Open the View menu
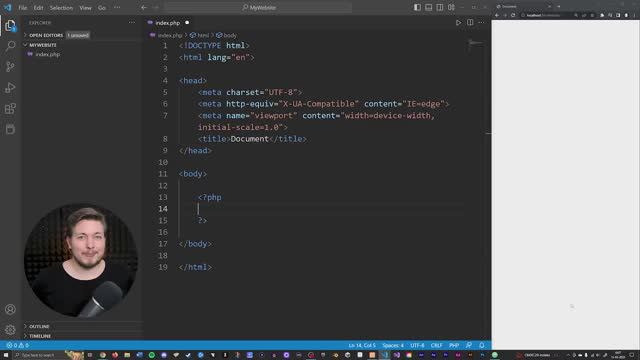The height and width of the screenshot is (360, 640). point(85,7)
